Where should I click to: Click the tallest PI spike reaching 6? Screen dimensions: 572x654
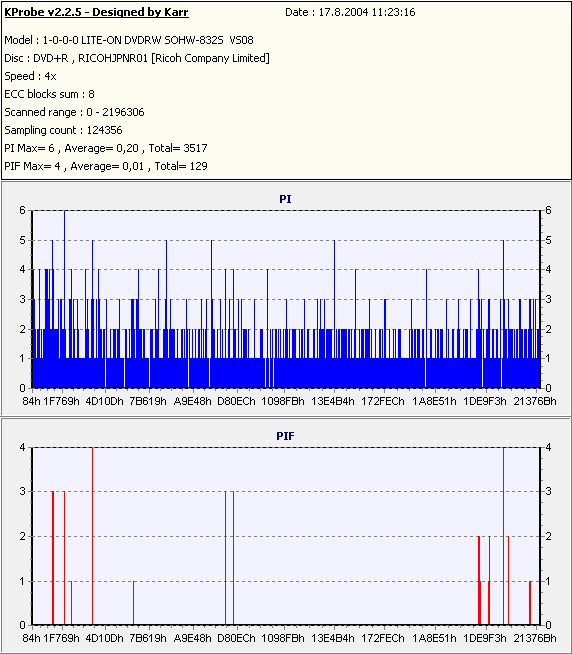coord(65,298)
